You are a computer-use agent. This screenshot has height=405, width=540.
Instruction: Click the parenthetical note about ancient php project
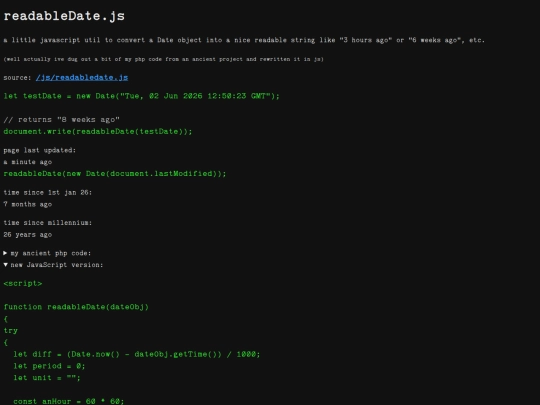[x=163, y=59]
